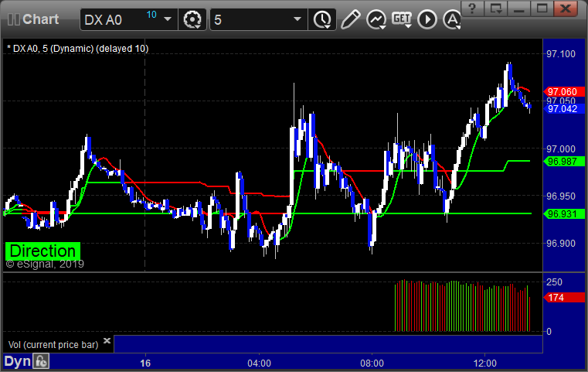Open the symbol settings gear
This screenshot has height=372, width=588.
coord(192,19)
